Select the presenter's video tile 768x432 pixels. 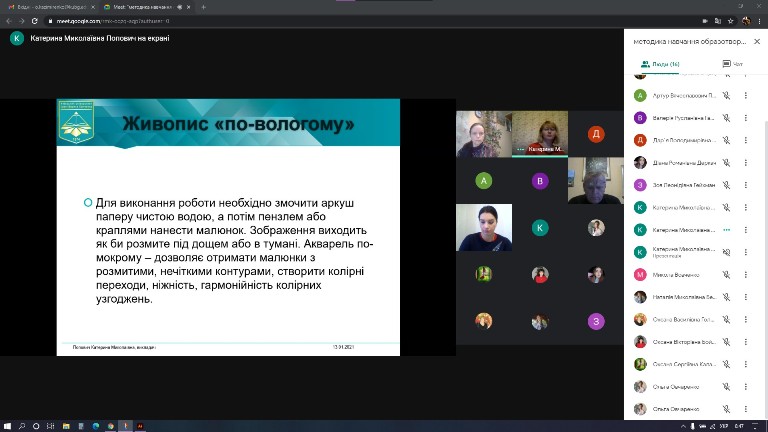[x=540, y=134]
